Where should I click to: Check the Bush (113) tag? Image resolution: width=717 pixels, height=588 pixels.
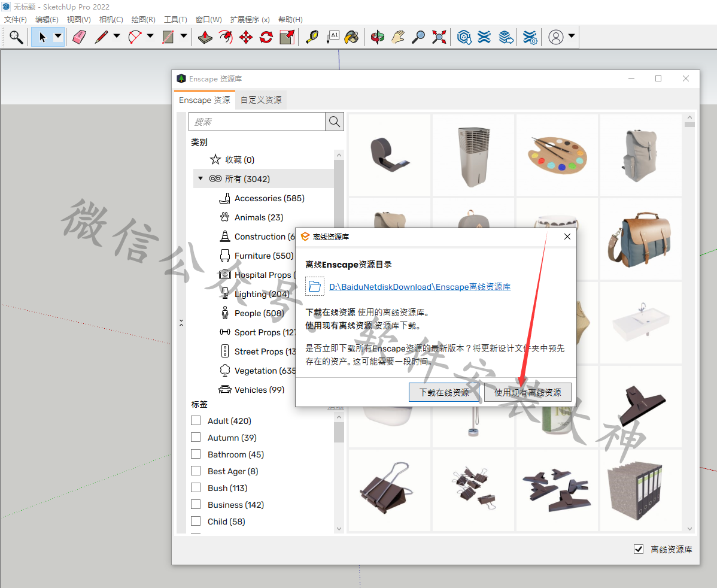tap(196, 488)
